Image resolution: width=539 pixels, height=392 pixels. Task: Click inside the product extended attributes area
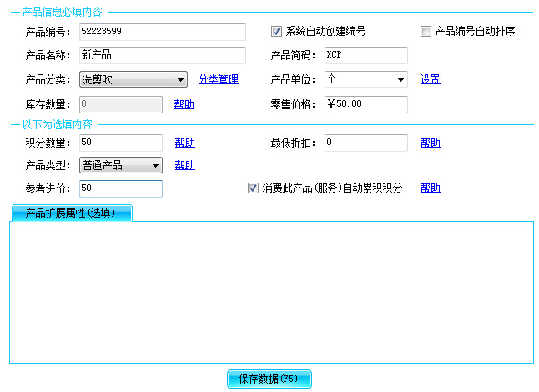[271, 292]
